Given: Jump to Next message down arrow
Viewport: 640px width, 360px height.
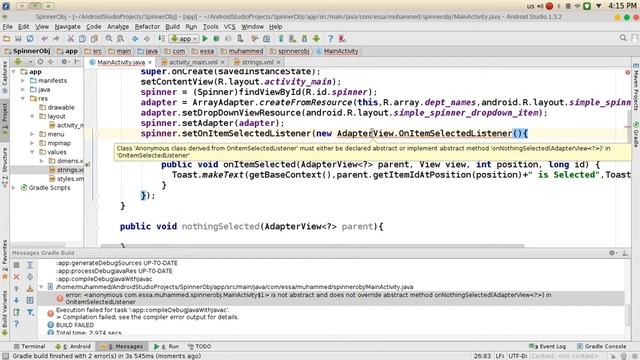Looking at the screenshot, I should (x=16, y=300).
